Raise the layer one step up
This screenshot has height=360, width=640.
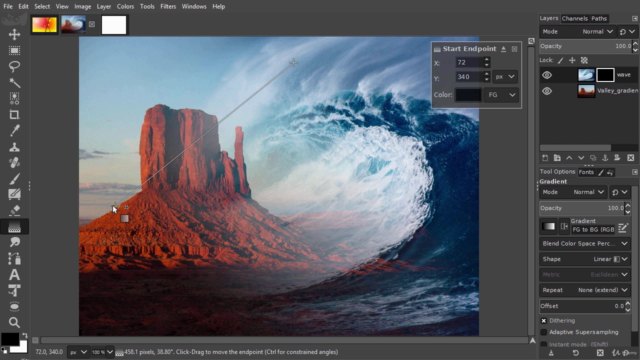[569, 158]
